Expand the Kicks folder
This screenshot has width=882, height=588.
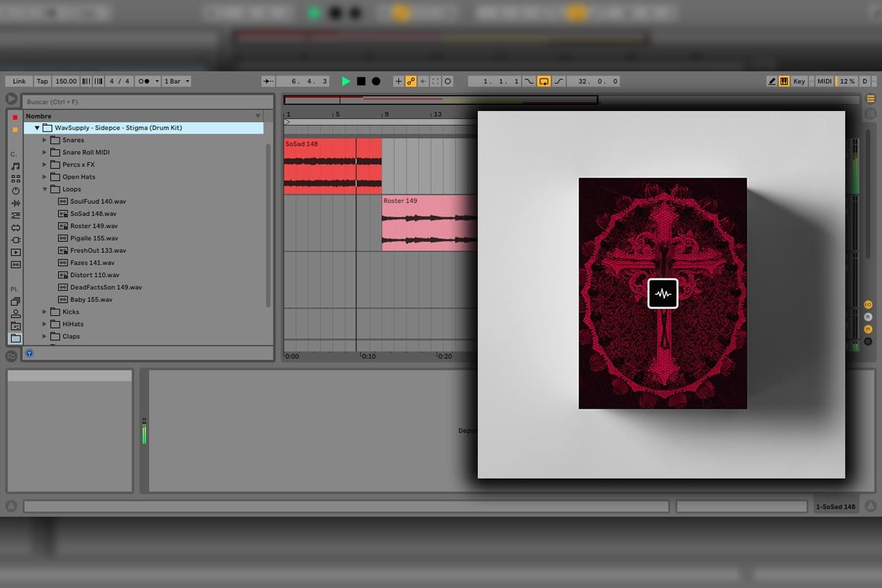45,312
